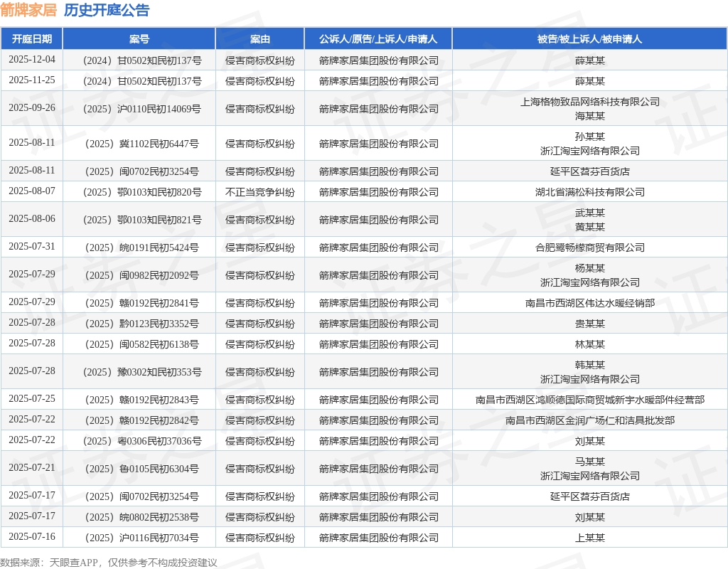Open case number 粤0306民初37036号
The width and height of the screenshot is (728, 569).
pyautogui.click(x=139, y=441)
